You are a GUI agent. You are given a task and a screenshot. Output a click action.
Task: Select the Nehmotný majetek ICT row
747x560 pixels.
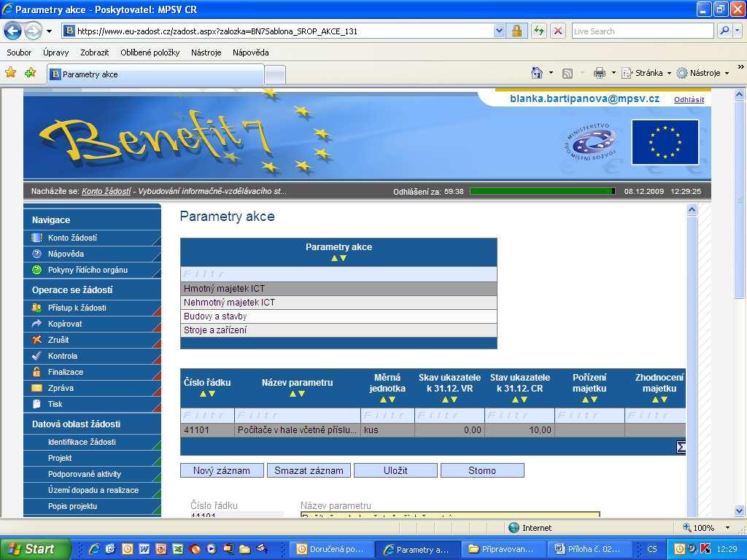click(338, 303)
